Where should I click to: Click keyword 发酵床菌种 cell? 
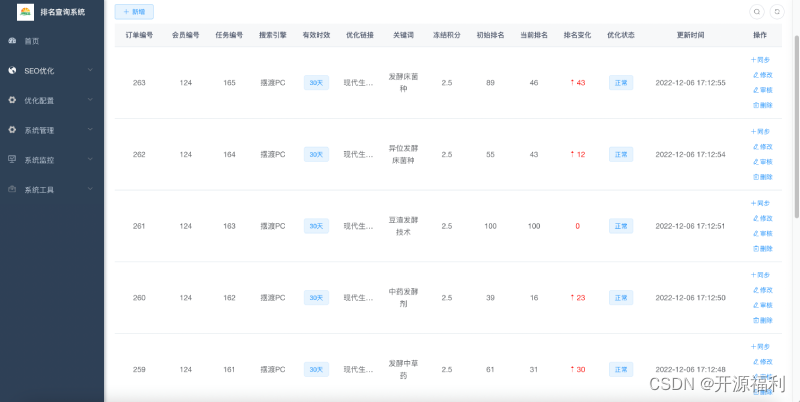(x=404, y=83)
